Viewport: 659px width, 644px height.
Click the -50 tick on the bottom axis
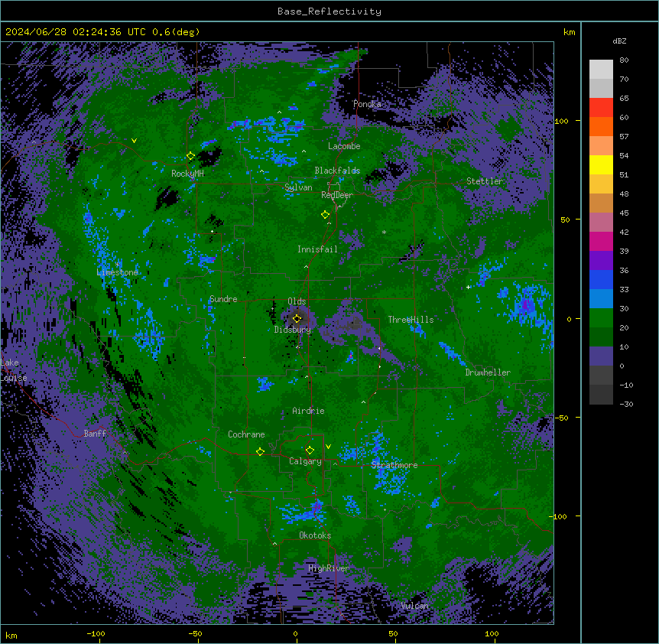(x=195, y=633)
